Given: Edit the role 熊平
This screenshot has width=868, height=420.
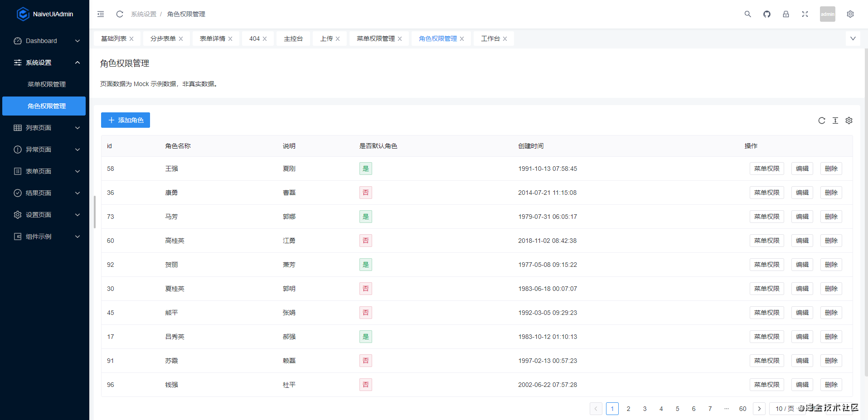Looking at the screenshot, I should pyautogui.click(x=802, y=313).
